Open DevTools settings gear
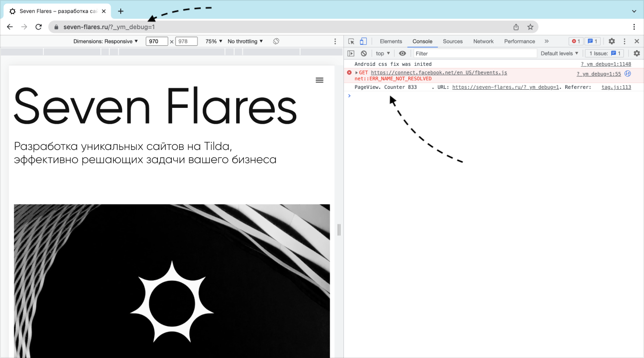Viewport: 644px width, 358px height. coord(612,42)
